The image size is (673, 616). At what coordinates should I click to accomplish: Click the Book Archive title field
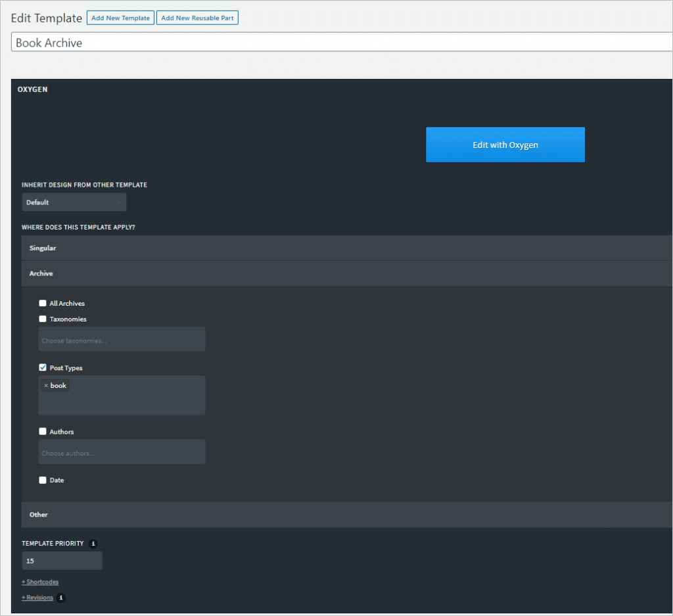(x=342, y=43)
